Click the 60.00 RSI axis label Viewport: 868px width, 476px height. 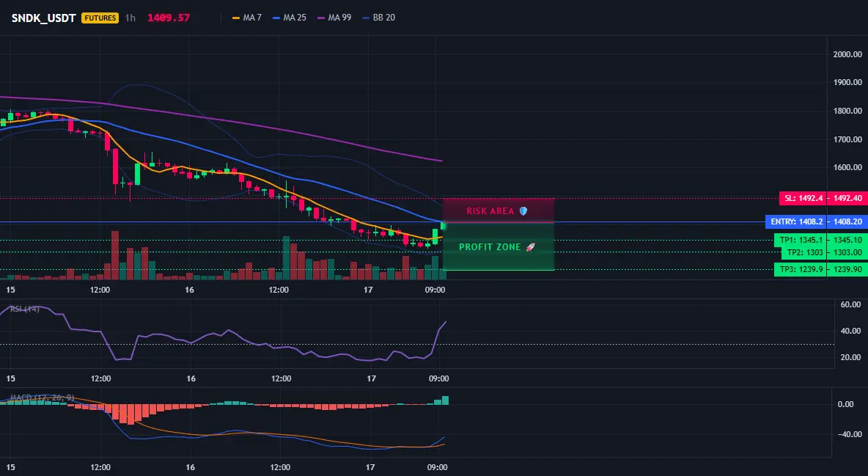coord(850,304)
